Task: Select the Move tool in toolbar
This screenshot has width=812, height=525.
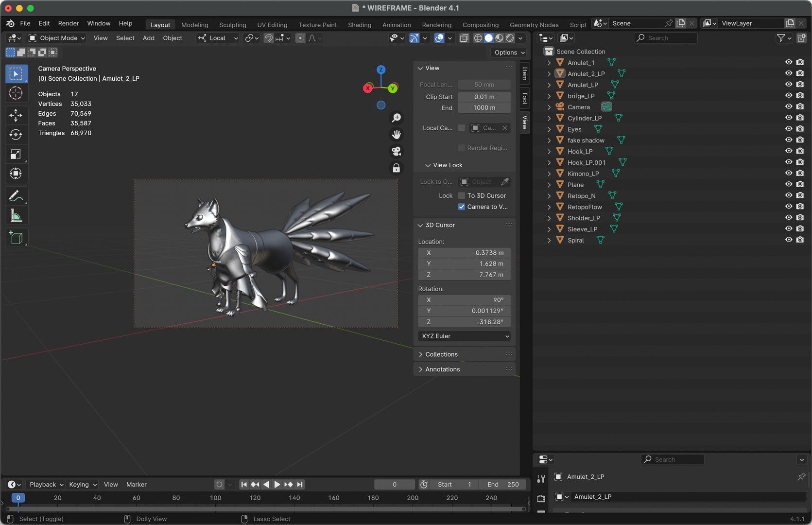Action: point(16,115)
